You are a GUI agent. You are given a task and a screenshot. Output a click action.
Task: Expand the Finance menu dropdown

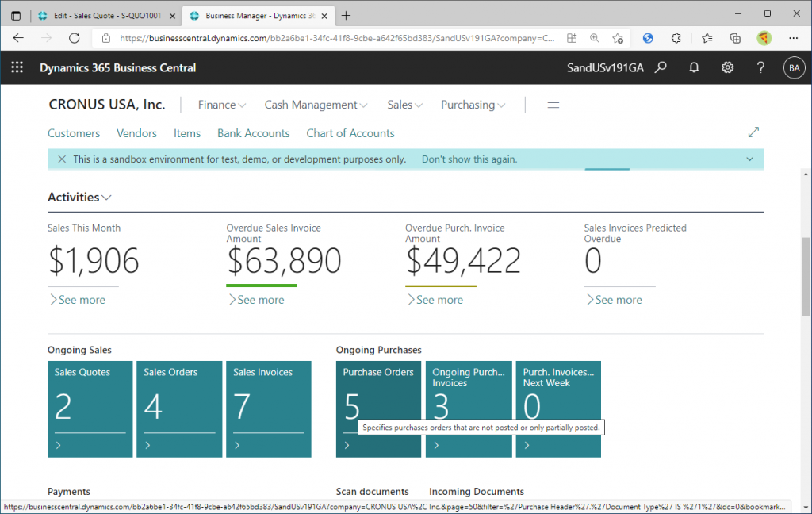[x=221, y=105]
